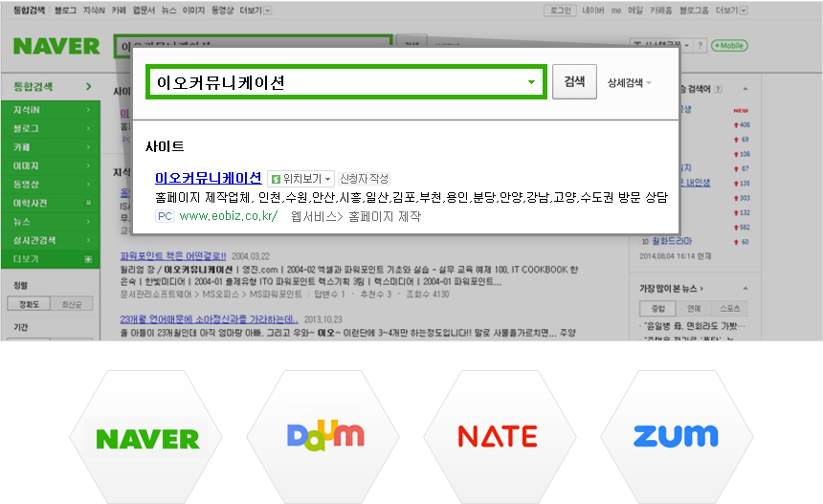Open the 파워포인트 책은 어떤걸로 result
The width and height of the screenshot is (823, 504).
pyautogui.click(x=172, y=256)
